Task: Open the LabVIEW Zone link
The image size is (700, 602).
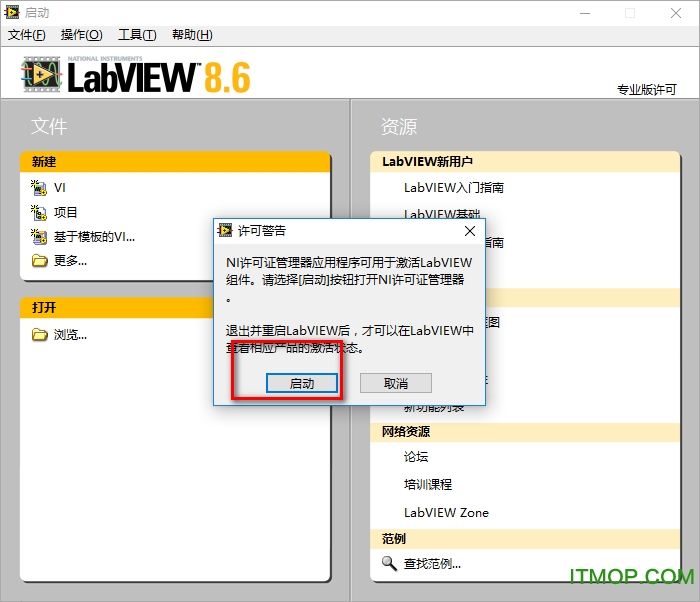Action: tap(446, 513)
